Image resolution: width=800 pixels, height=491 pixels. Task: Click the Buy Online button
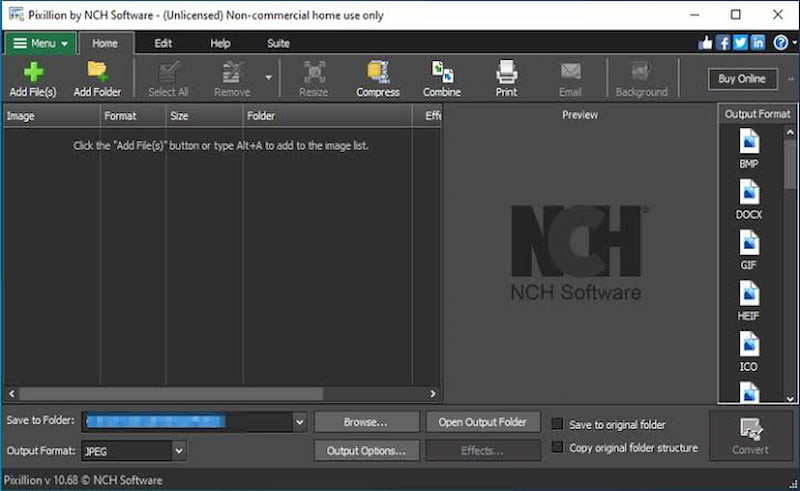point(742,79)
